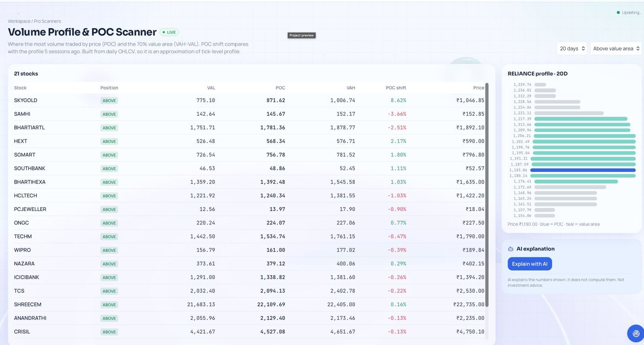Select the ANANDRATHI stock name

click(x=30, y=318)
